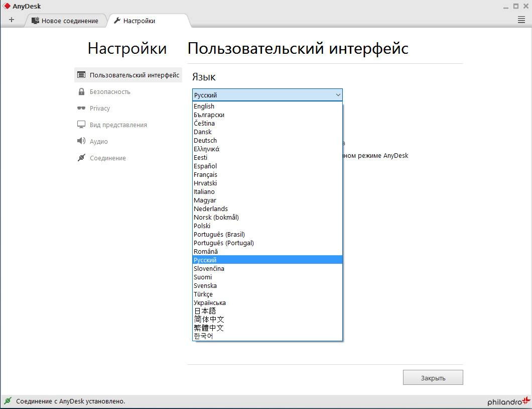Click the user interface sidebar icon
Viewport: 532px width, 409px height.
tap(81, 75)
